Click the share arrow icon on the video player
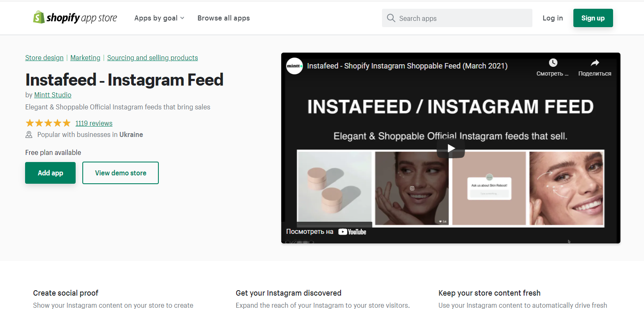The width and height of the screenshot is (644, 309). tap(595, 62)
